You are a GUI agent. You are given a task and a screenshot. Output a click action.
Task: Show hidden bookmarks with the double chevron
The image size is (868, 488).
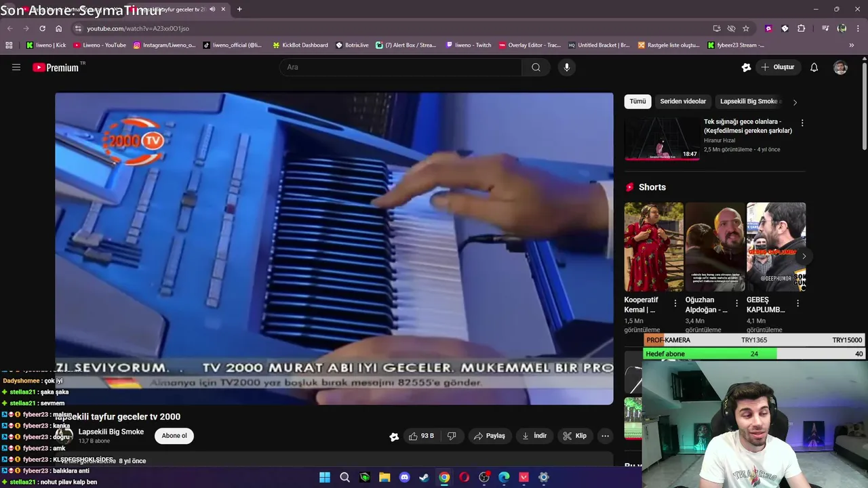pos(852,45)
